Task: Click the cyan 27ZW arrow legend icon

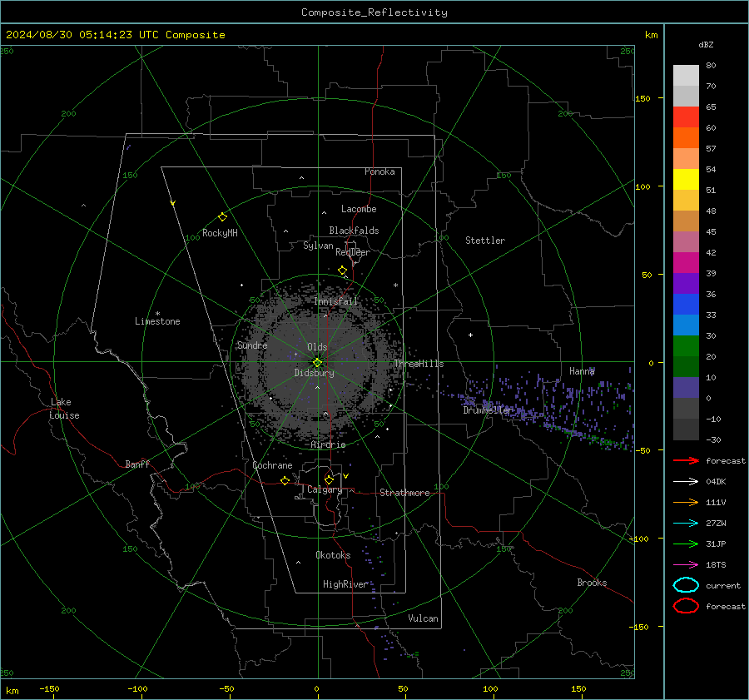Action: (686, 524)
